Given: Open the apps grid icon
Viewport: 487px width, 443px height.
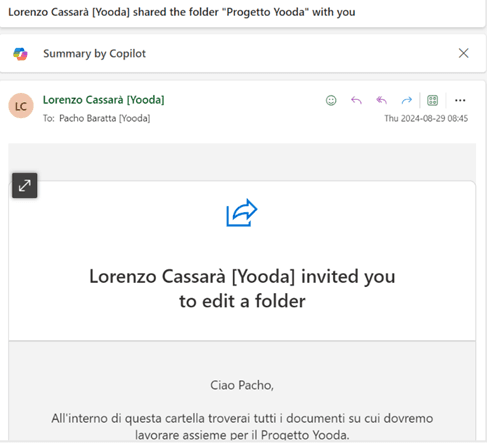Looking at the screenshot, I should 432,100.
